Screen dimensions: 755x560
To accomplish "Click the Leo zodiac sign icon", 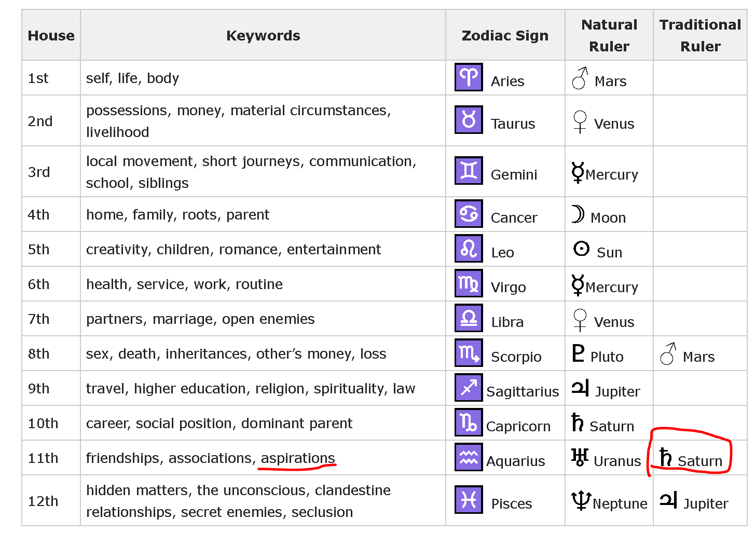I will (x=469, y=249).
